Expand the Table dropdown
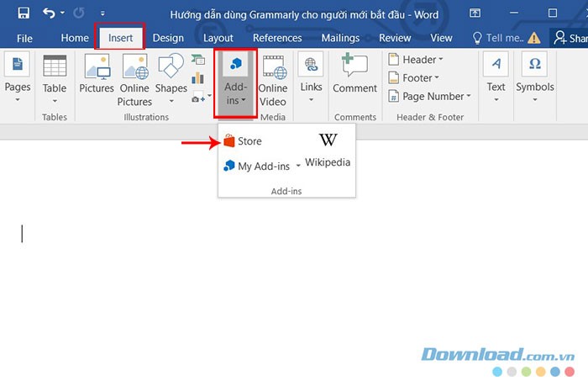This screenshot has height=386, width=588. [x=55, y=99]
